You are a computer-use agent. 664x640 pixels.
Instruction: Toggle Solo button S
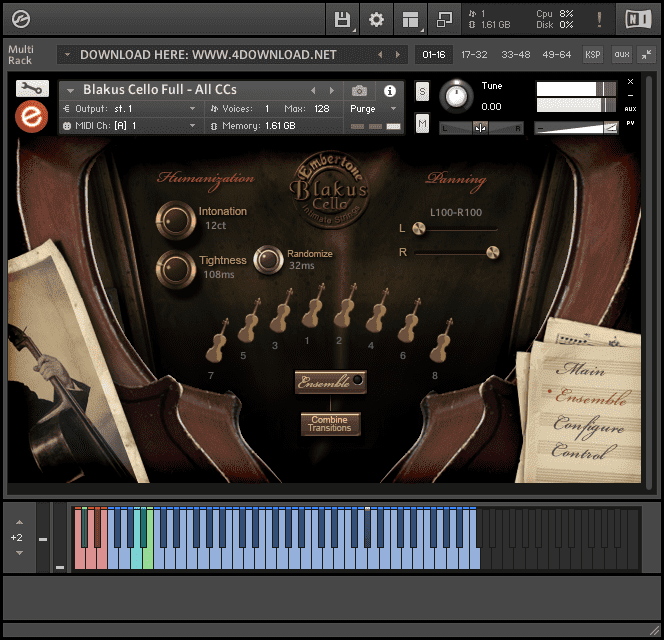point(422,91)
